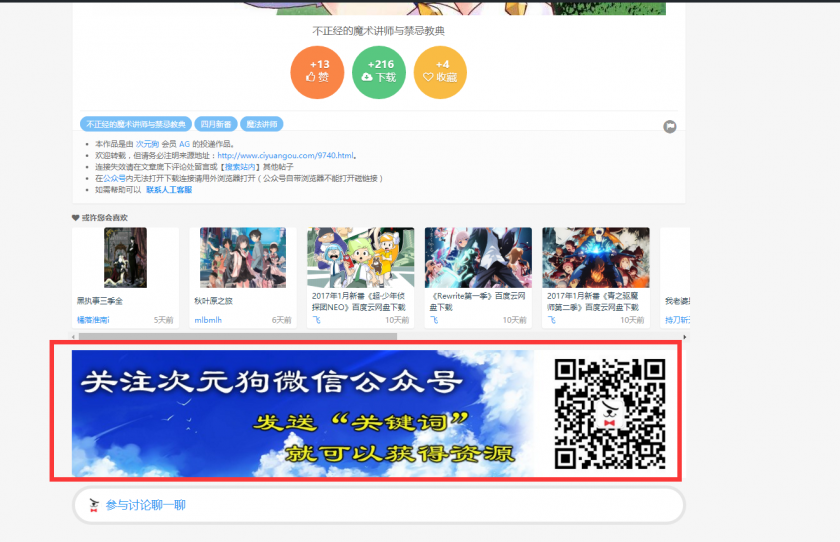
Task: Click the 黑执事三季全 title text
Action: tap(100, 301)
